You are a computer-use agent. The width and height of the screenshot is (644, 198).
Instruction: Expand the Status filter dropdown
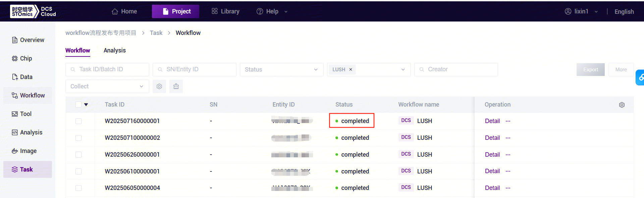[x=281, y=70]
